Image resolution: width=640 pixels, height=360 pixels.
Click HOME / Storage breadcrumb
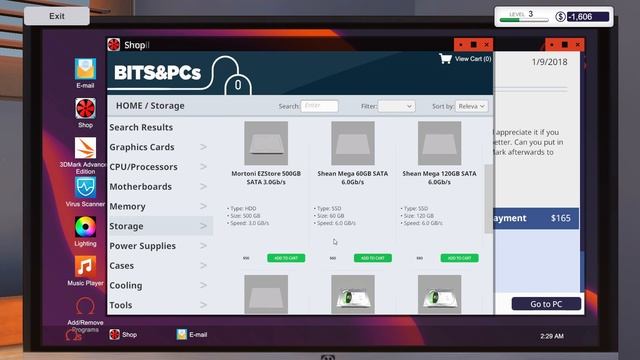(150, 106)
